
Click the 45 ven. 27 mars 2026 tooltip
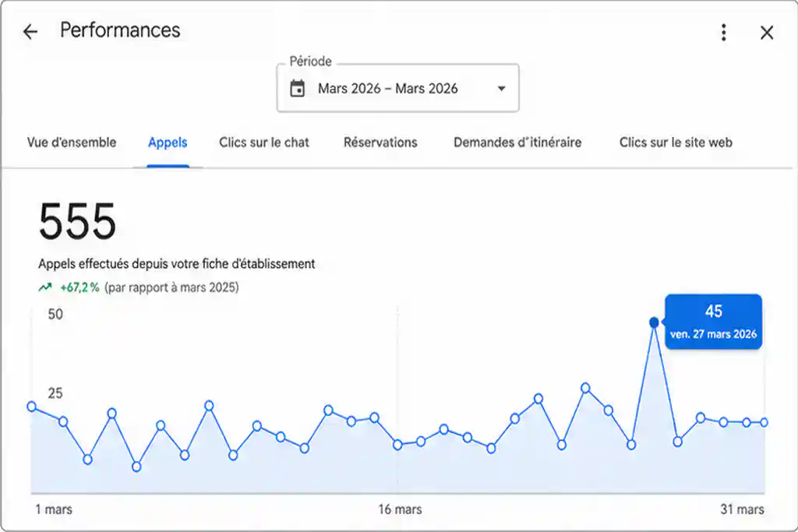[714, 322]
